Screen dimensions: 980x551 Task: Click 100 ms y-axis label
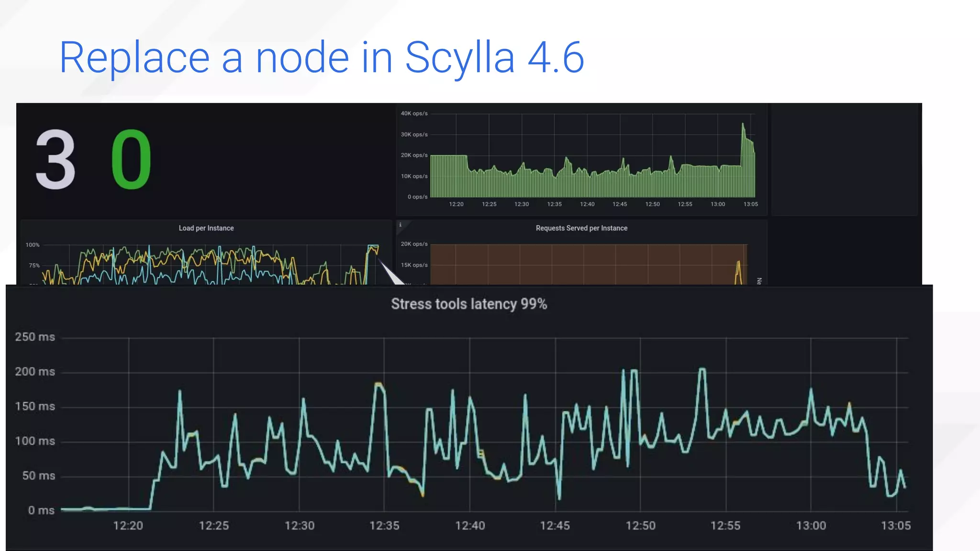click(x=35, y=441)
